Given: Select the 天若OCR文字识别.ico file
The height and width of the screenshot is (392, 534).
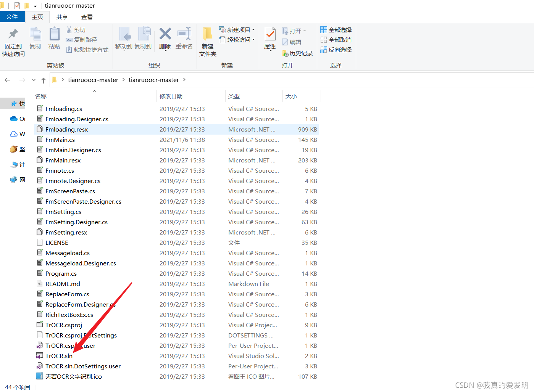Looking at the screenshot, I should pyautogui.click(x=74, y=376).
